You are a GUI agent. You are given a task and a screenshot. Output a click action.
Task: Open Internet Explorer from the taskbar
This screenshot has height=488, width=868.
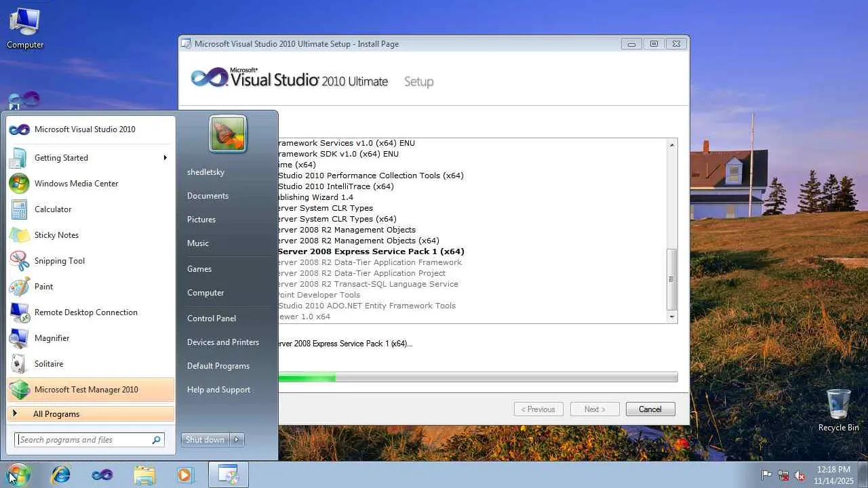61,474
